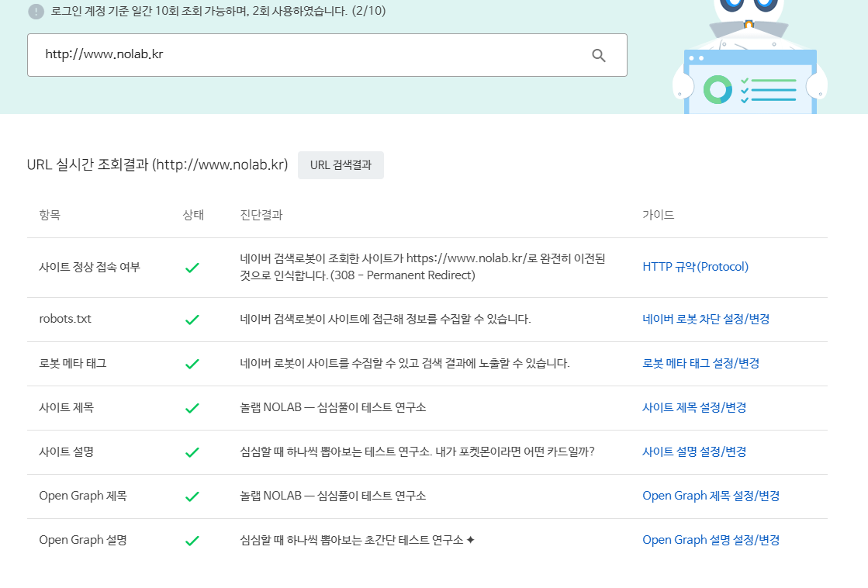The width and height of the screenshot is (868, 588).
Task: Select the 사이트 제목 row label
Action: click(67, 407)
